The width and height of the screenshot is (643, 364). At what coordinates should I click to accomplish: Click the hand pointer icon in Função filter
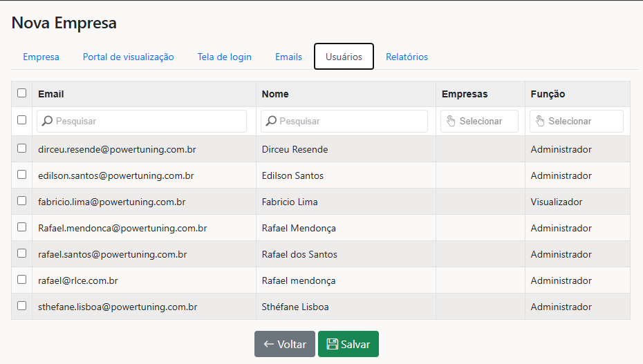click(540, 122)
